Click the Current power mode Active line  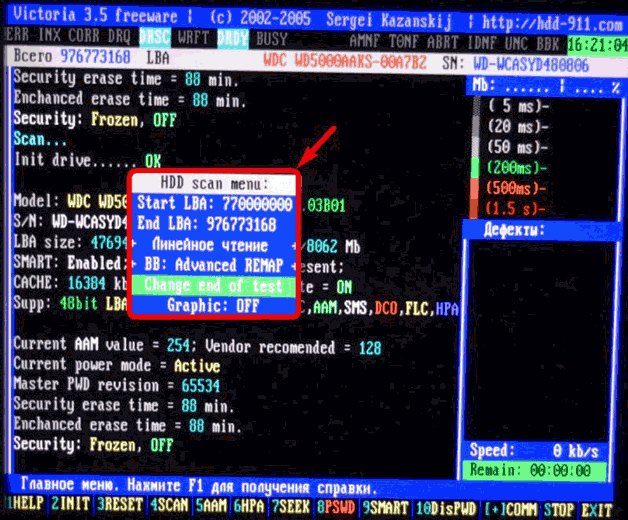pos(117,365)
